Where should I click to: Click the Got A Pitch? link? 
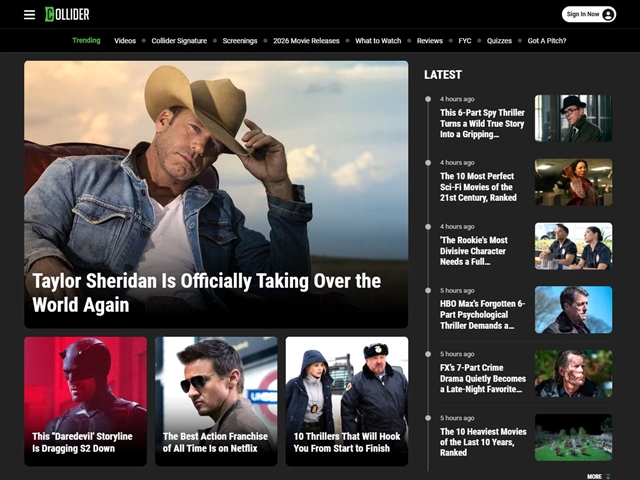(547, 41)
